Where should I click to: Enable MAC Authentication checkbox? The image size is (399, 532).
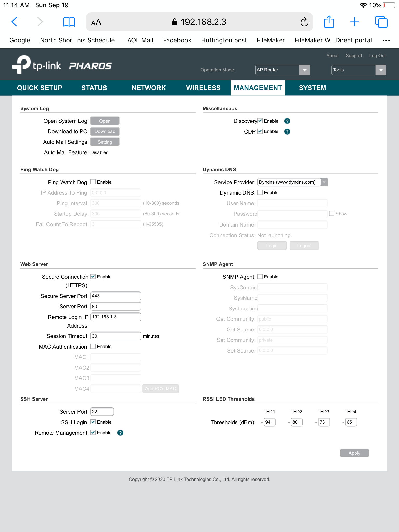[93, 346]
